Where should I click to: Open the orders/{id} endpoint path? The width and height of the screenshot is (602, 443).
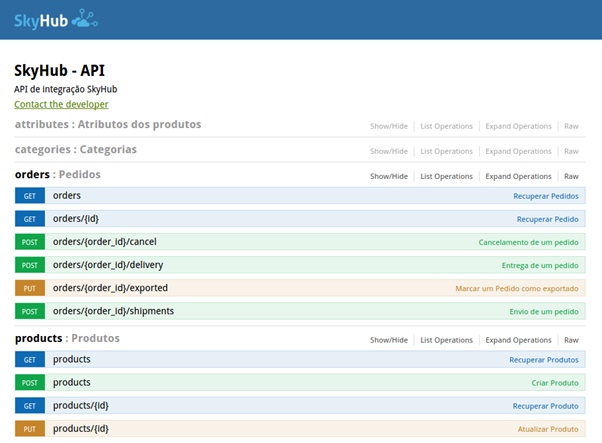(x=76, y=219)
